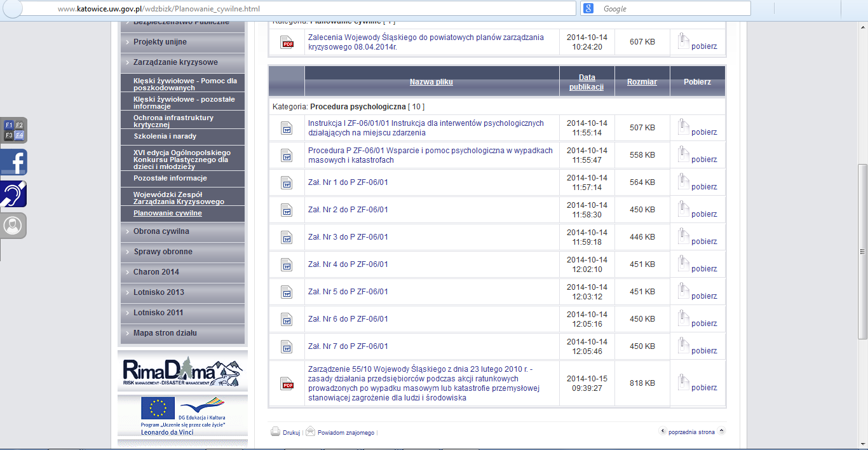Expand the Charon 2014 menu section
The image size is (868, 450).
(182, 272)
